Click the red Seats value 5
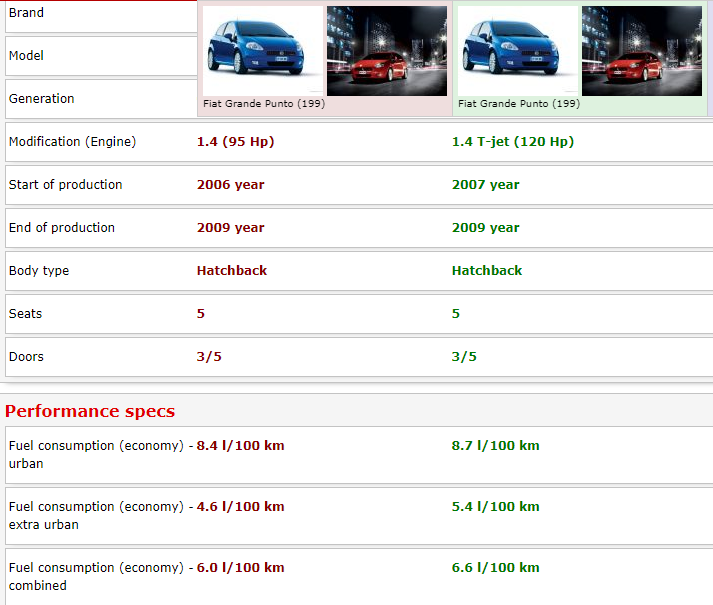Viewport: 713px width, 605px height. pyautogui.click(x=201, y=313)
